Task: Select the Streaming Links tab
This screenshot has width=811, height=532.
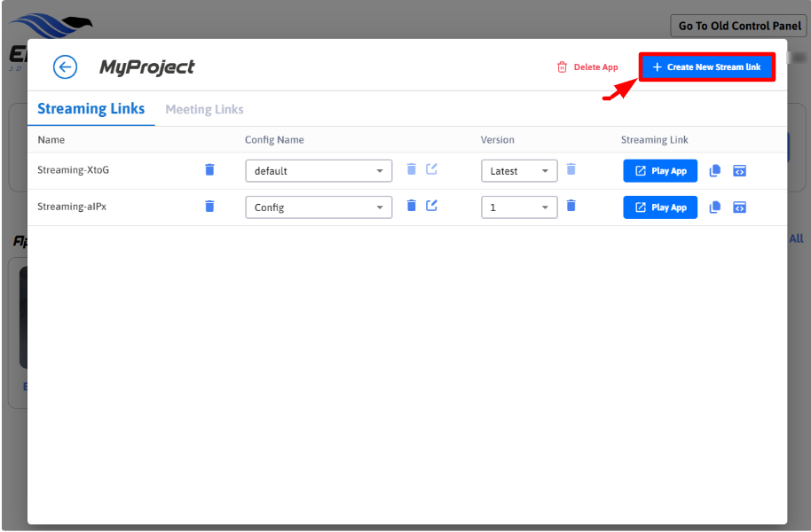Action: point(91,109)
